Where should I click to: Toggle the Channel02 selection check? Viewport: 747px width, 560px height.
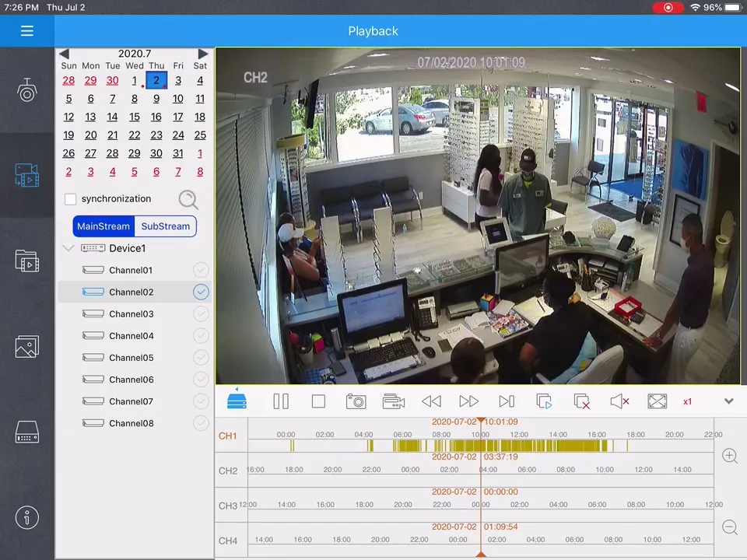point(201,292)
